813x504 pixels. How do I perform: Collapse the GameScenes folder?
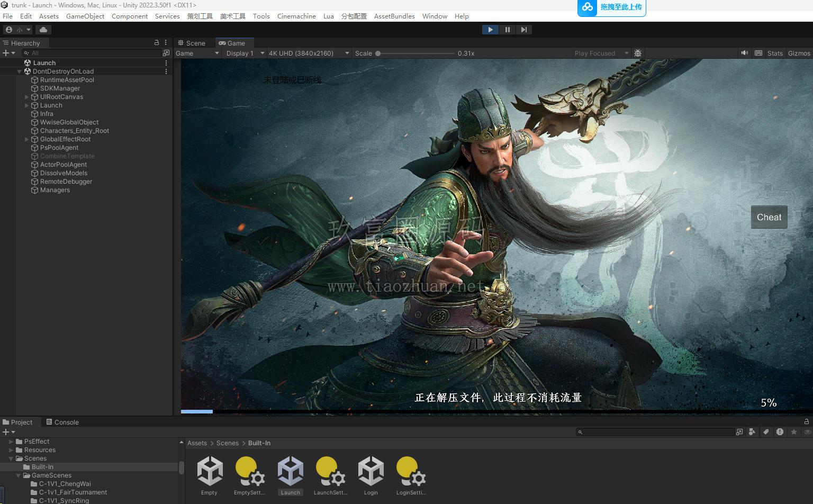pos(19,475)
